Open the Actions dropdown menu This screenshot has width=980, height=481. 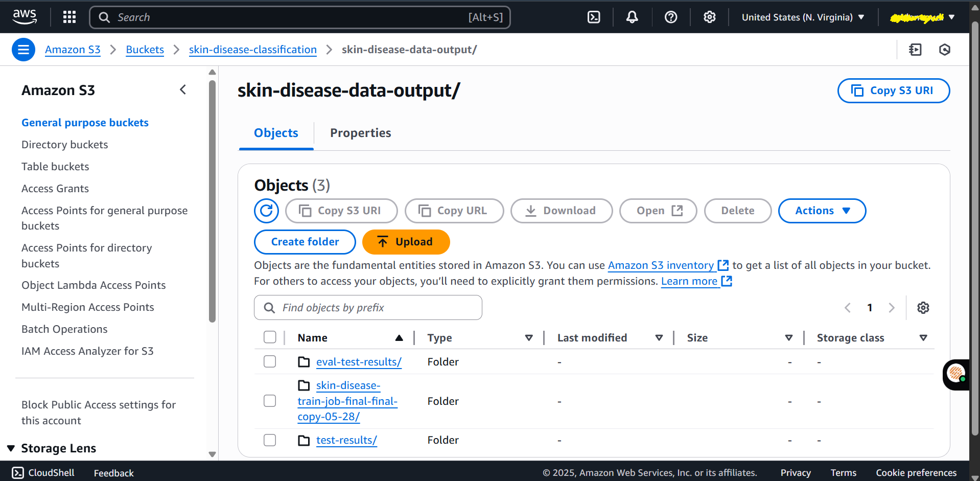pyautogui.click(x=822, y=211)
